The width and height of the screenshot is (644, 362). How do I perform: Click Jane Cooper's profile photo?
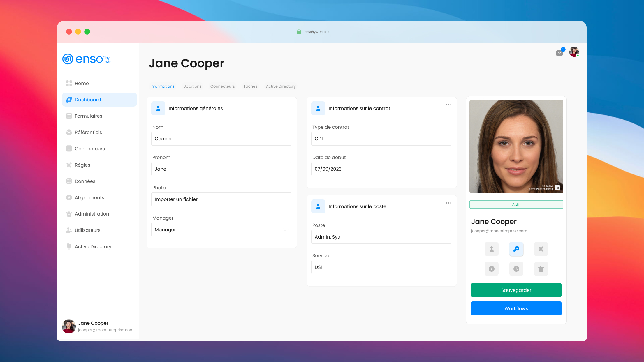tap(516, 146)
